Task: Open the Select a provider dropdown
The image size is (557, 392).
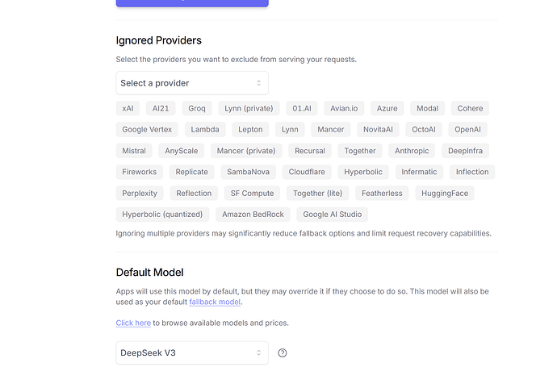Action: [192, 83]
